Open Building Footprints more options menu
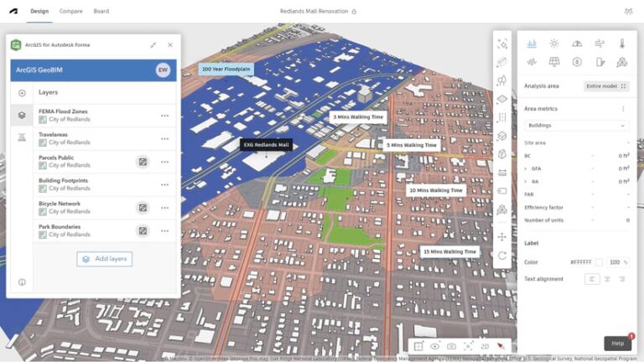Image resolution: width=644 pixels, height=362 pixels. [x=164, y=184]
